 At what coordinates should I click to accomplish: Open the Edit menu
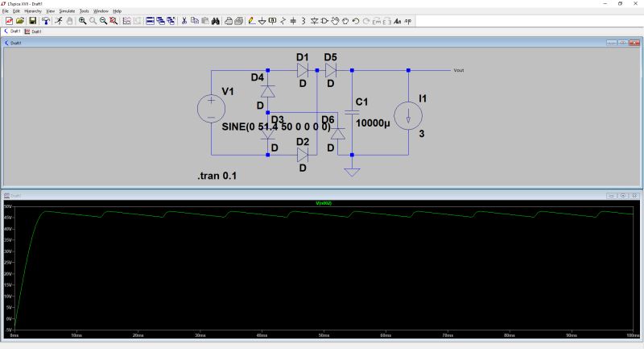tap(16, 11)
